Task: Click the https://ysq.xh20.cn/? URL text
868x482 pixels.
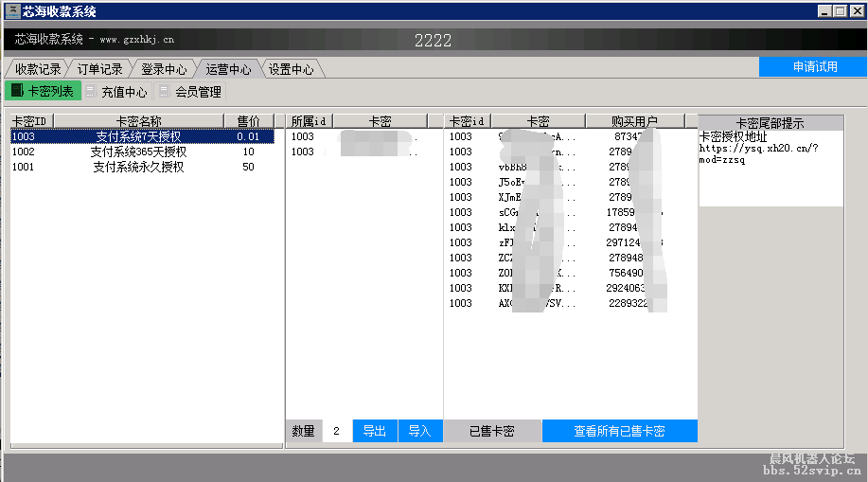Action: tap(758, 149)
